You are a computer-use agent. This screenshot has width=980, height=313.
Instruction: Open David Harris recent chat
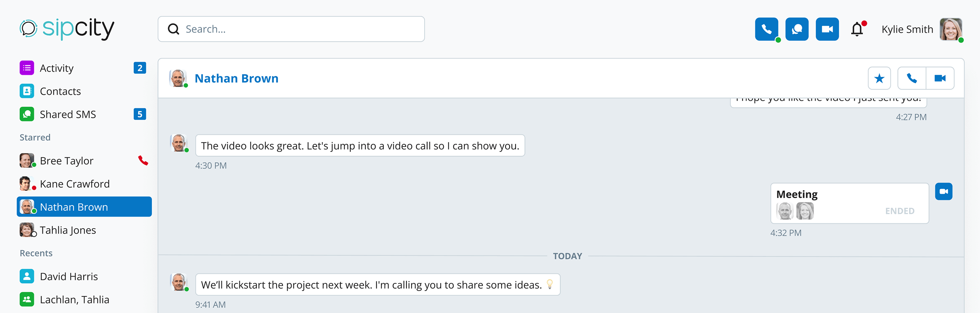pyautogui.click(x=69, y=276)
